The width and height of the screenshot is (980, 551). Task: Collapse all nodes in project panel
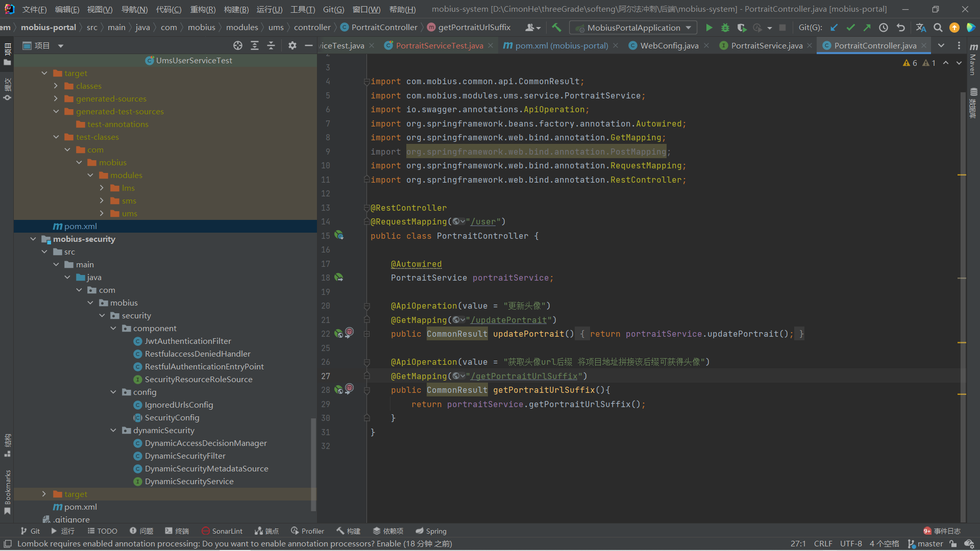pyautogui.click(x=271, y=46)
